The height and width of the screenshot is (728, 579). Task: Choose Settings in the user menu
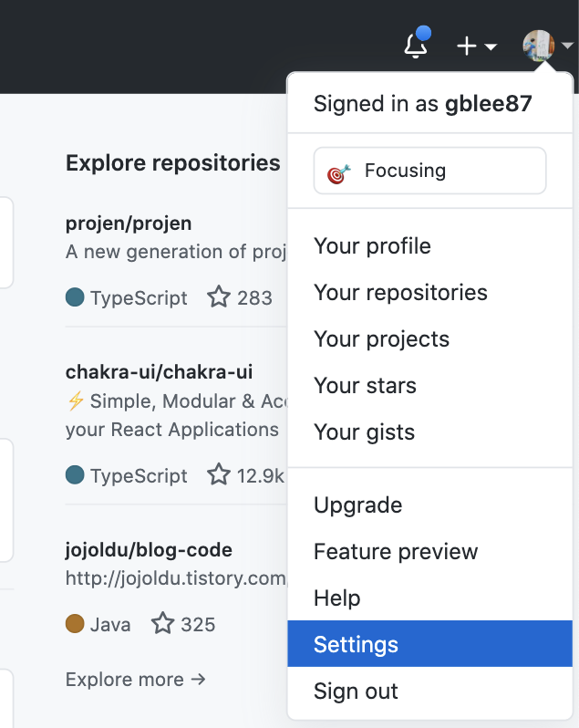(356, 645)
